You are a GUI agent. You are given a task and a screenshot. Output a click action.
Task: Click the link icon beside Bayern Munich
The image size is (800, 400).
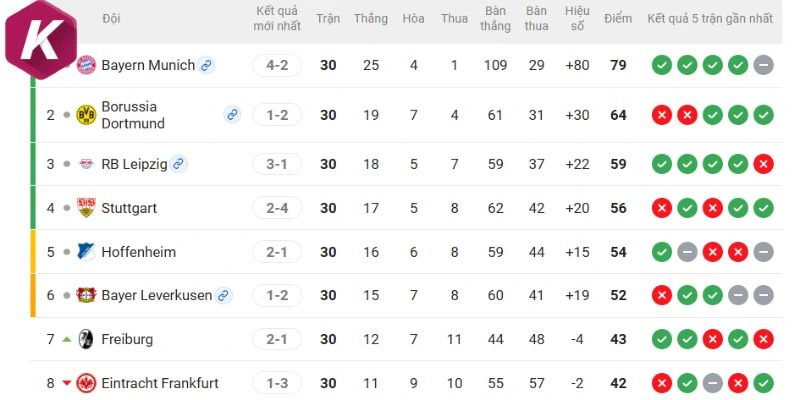click(206, 65)
